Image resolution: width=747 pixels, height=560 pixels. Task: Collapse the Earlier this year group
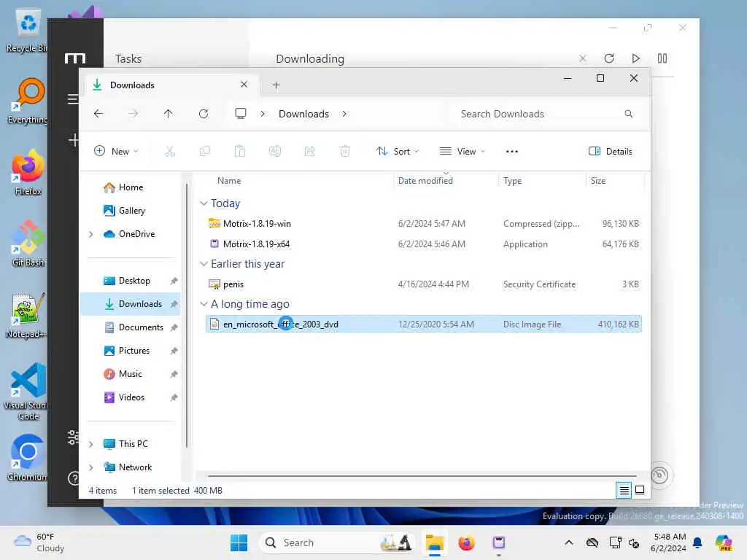tap(204, 264)
